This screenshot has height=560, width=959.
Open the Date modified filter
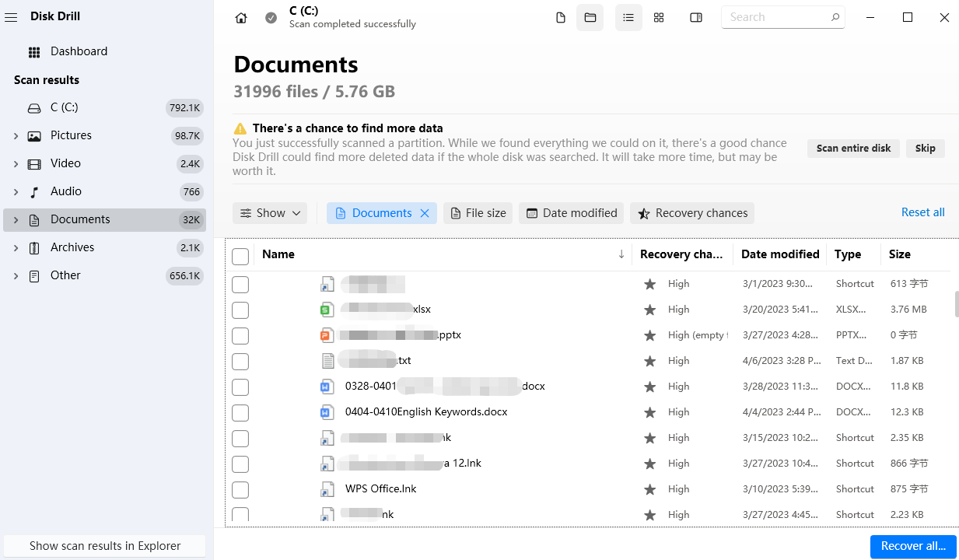point(571,212)
